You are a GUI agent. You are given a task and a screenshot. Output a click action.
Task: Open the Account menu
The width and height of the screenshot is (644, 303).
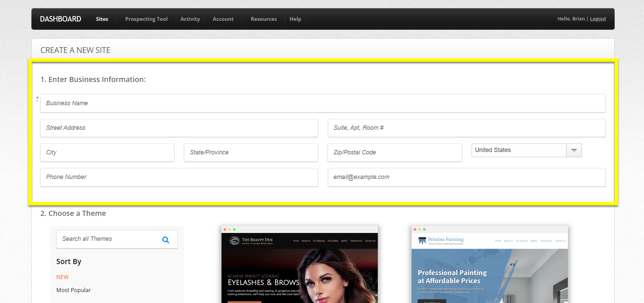tap(223, 19)
